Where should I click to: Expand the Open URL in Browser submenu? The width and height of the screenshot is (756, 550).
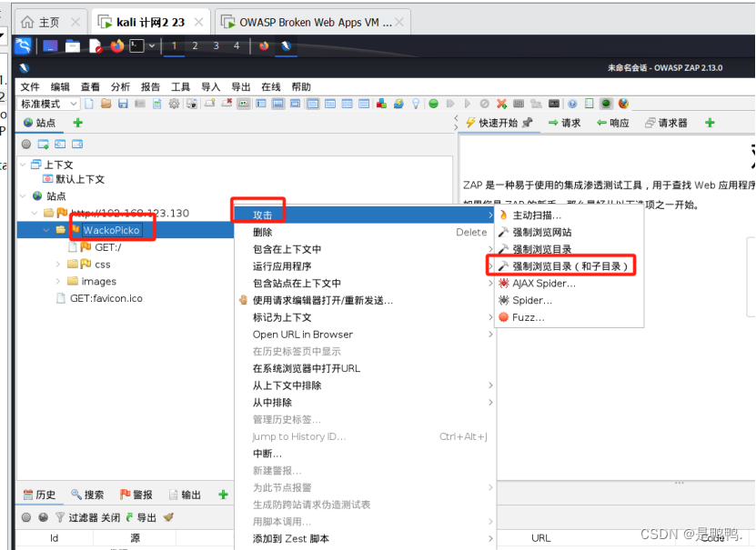365,335
